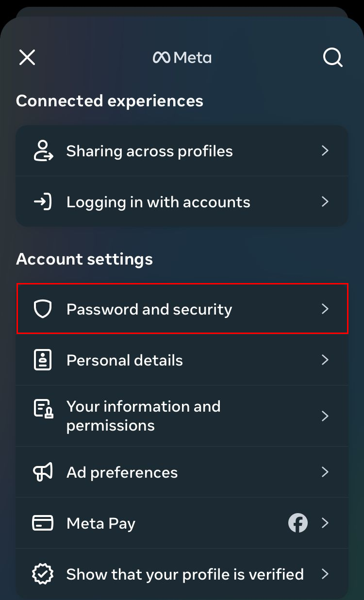The height and width of the screenshot is (600, 364).
Task: Tap the search magnifier icon
Action: pos(333,58)
